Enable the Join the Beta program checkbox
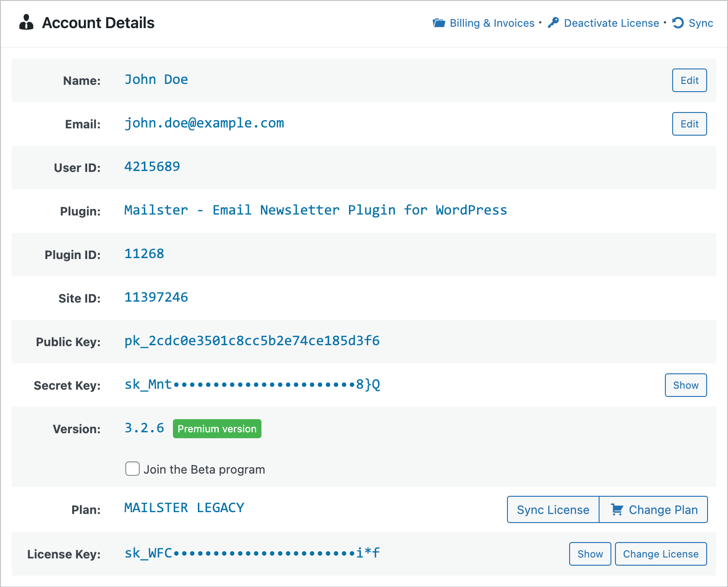 pyautogui.click(x=132, y=469)
